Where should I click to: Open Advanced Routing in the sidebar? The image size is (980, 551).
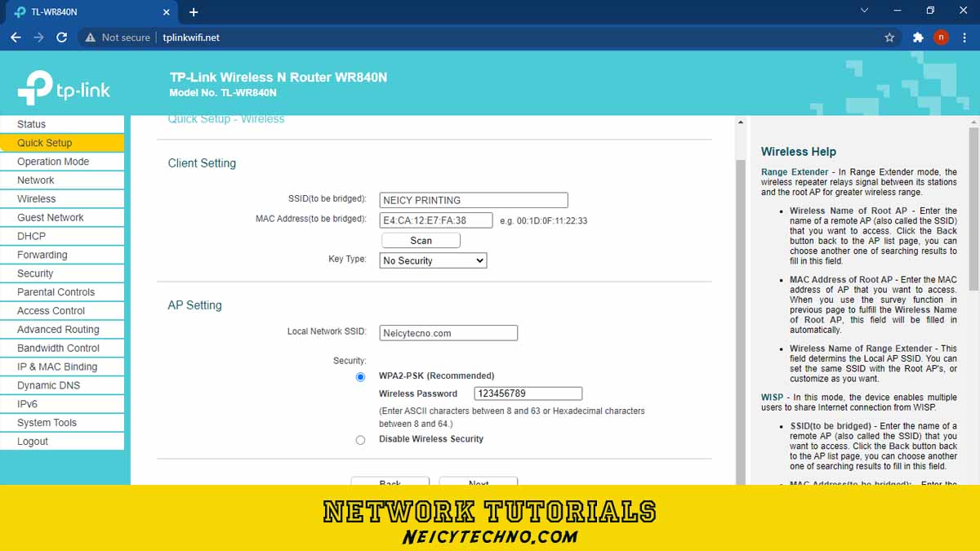(x=62, y=330)
